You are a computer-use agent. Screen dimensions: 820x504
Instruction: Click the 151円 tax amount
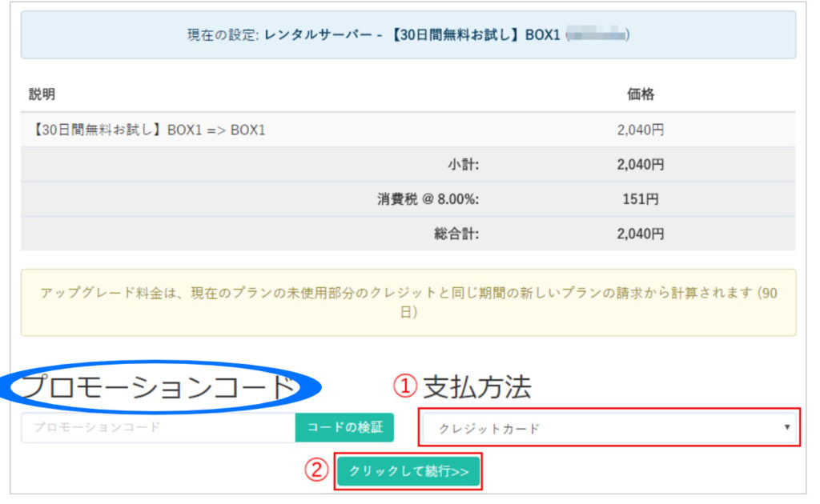640,199
